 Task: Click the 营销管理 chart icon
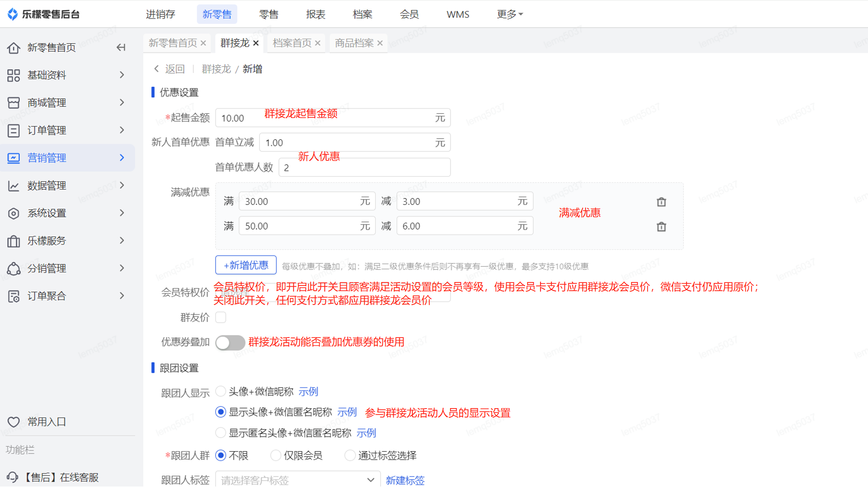point(13,158)
